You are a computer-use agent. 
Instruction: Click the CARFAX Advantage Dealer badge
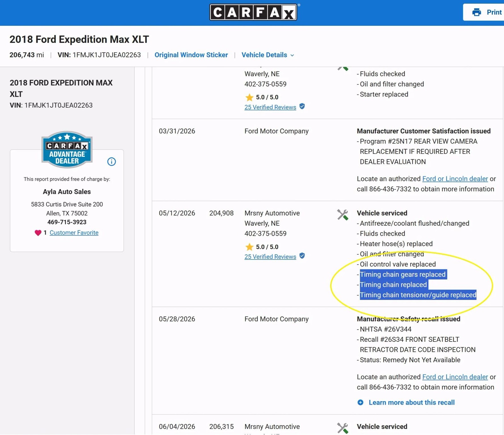67,150
